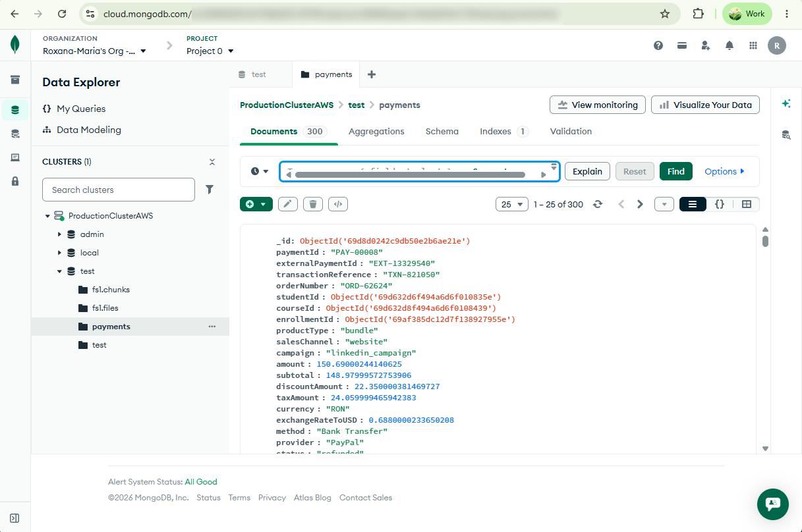Viewport: 802px width, 532px height.
Task: Switch to list view of documents
Action: (693, 204)
